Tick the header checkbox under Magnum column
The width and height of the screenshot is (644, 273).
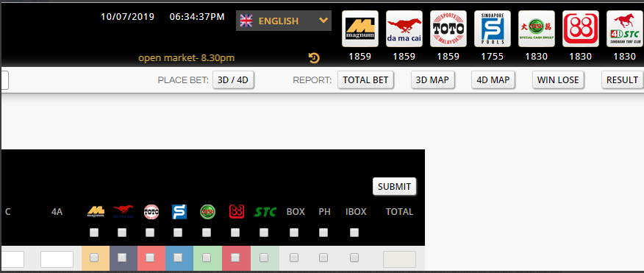(x=94, y=233)
